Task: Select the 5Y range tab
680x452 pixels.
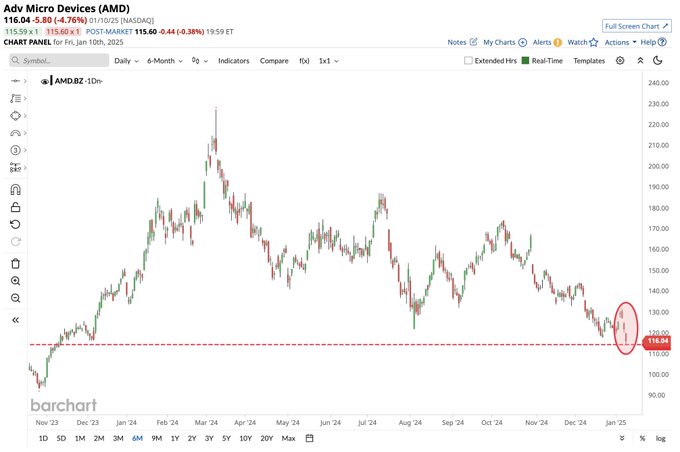Action: click(x=226, y=438)
